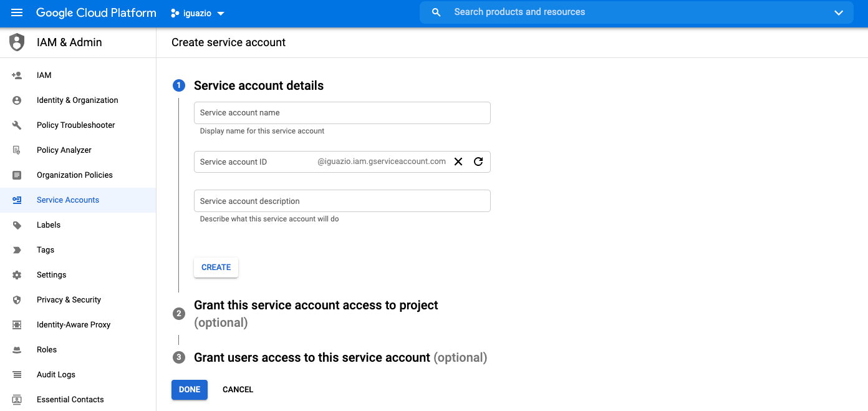The width and height of the screenshot is (868, 411).
Task: Click the Privacy & Security shield icon
Action: tap(17, 300)
